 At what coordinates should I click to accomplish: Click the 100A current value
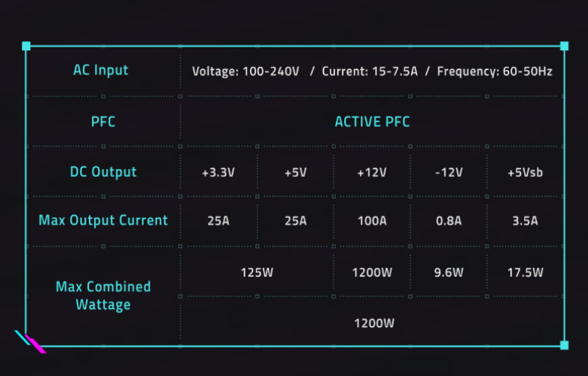coord(372,221)
